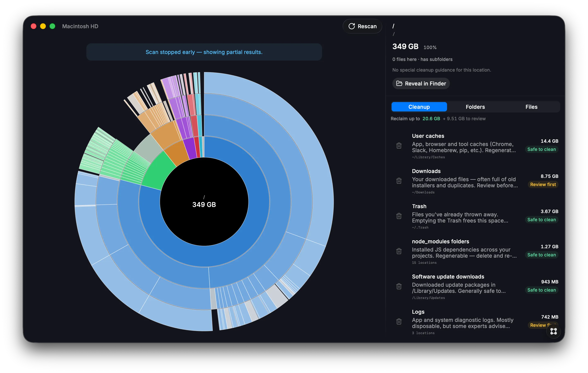588x373 pixels.
Task: Click the 1.27 GB size value
Action: [x=549, y=247]
